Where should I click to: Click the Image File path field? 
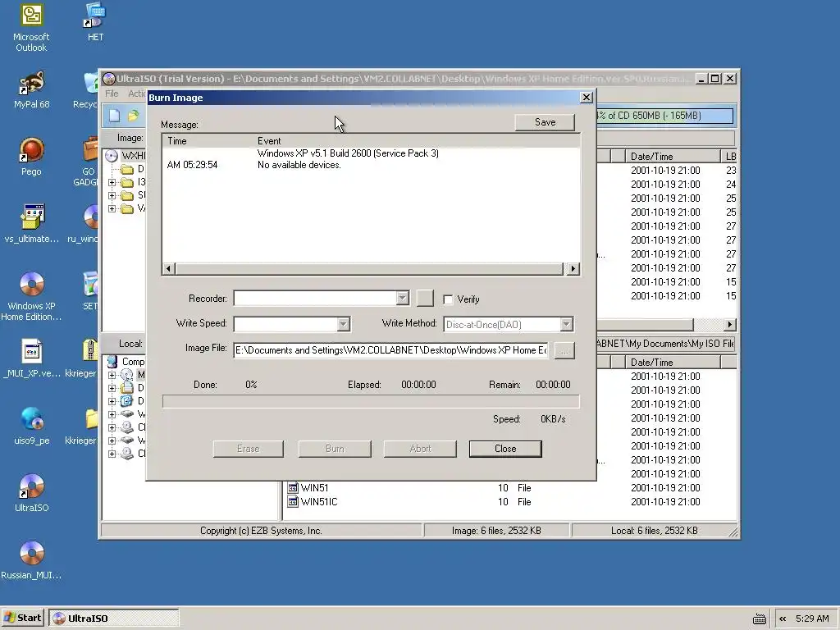tap(390, 350)
